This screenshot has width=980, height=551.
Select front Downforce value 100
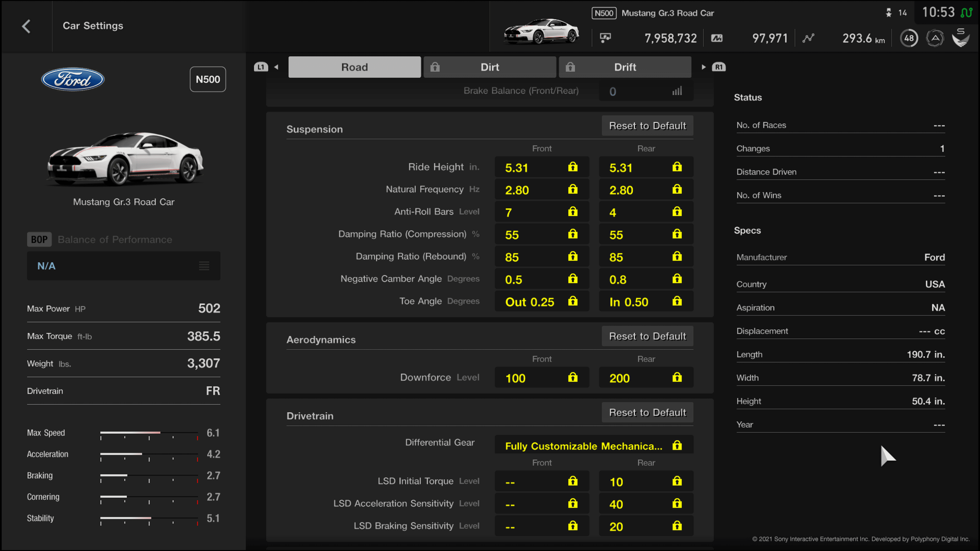tap(542, 377)
